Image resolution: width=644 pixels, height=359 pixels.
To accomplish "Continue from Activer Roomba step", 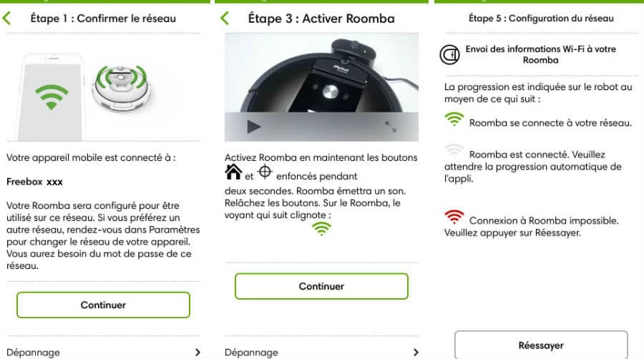I will pyautogui.click(x=321, y=286).
